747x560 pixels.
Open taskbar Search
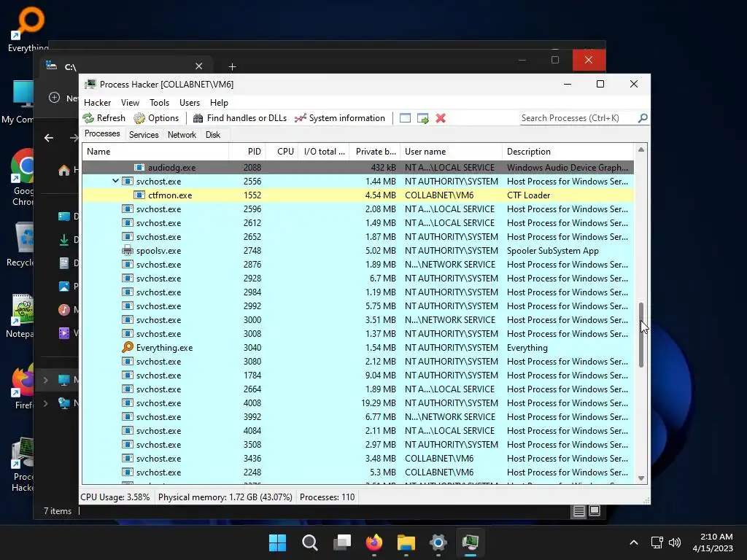[x=309, y=542]
